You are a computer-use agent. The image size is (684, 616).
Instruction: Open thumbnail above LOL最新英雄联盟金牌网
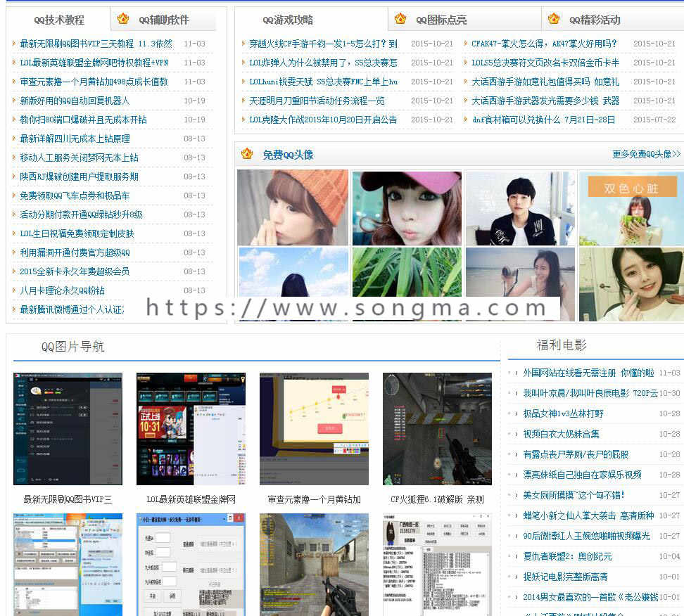click(x=191, y=428)
